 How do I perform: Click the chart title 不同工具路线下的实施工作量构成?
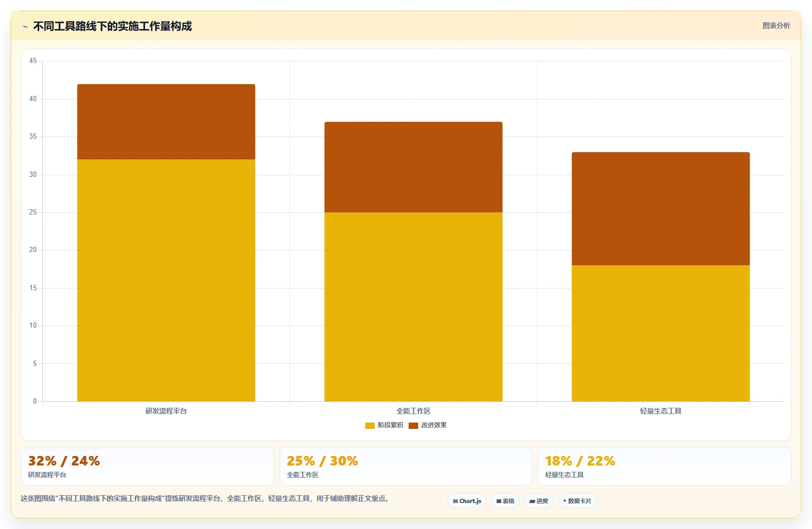tap(112, 26)
